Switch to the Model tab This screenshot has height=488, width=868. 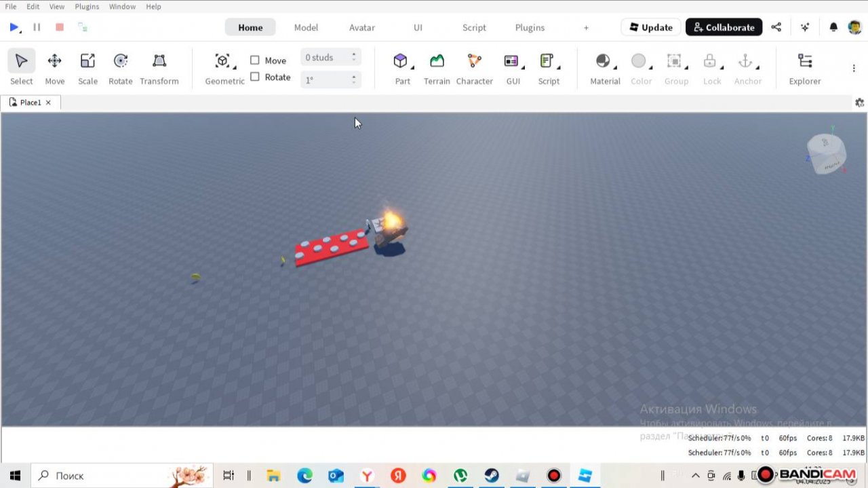pyautogui.click(x=306, y=27)
